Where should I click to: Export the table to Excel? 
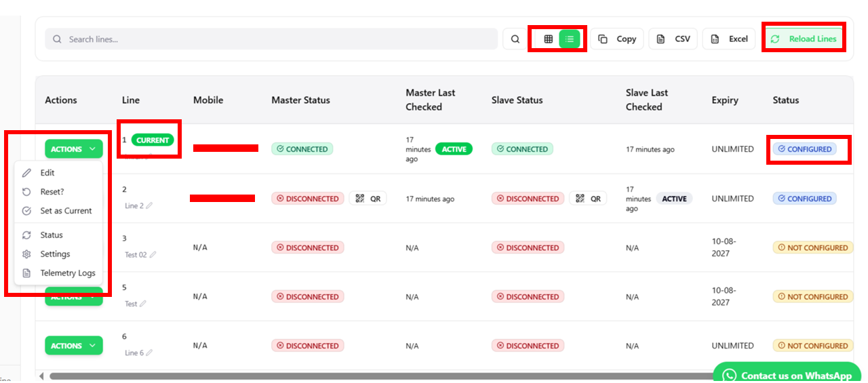tap(730, 39)
